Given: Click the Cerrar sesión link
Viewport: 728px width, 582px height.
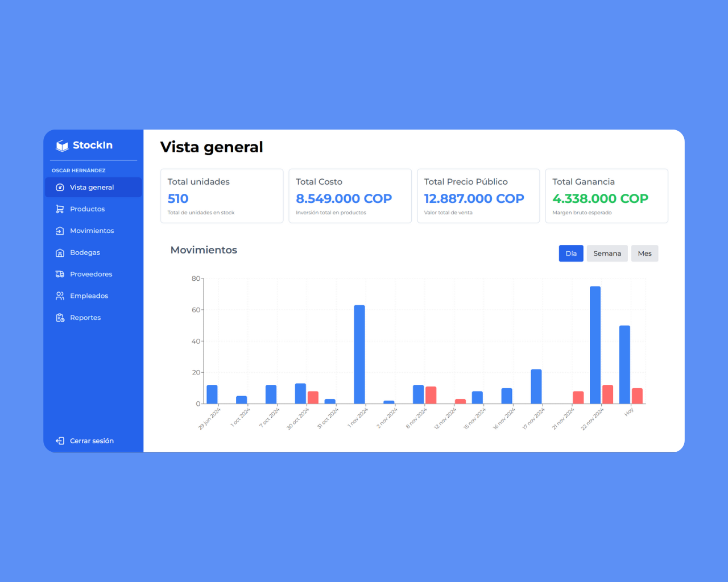Looking at the screenshot, I should [x=92, y=441].
